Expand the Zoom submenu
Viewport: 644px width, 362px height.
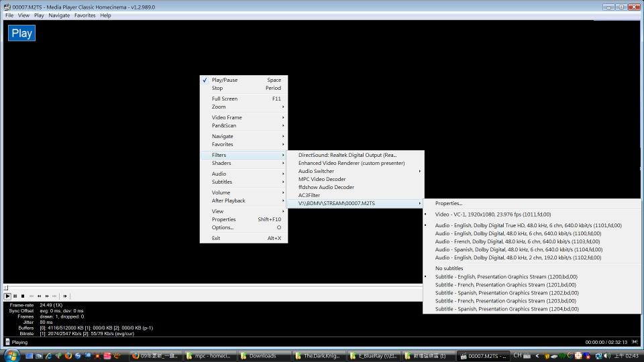point(244,107)
